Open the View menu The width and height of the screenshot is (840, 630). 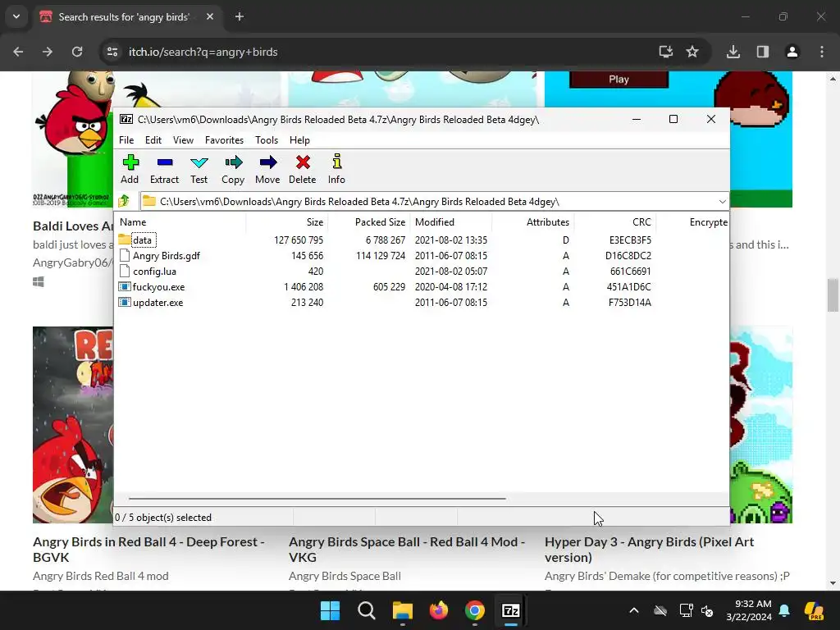tap(183, 139)
